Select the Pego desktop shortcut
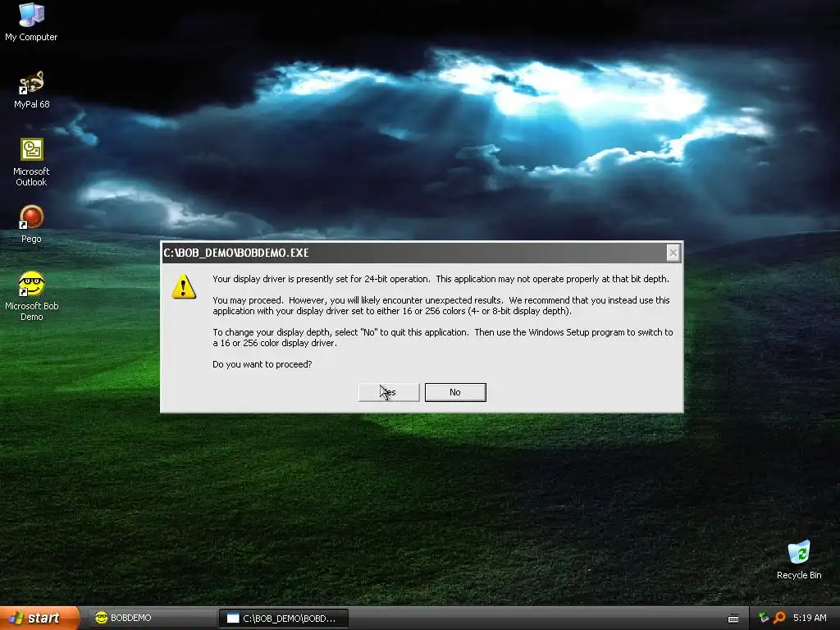The width and height of the screenshot is (840, 630). pyautogui.click(x=31, y=224)
